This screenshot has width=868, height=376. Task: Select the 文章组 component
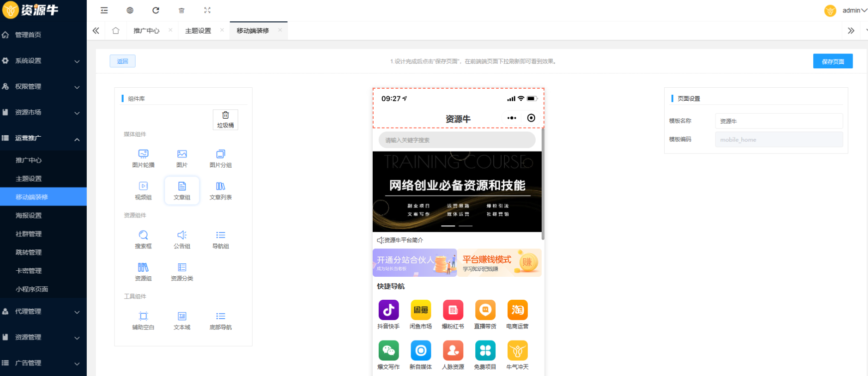tap(182, 190)
